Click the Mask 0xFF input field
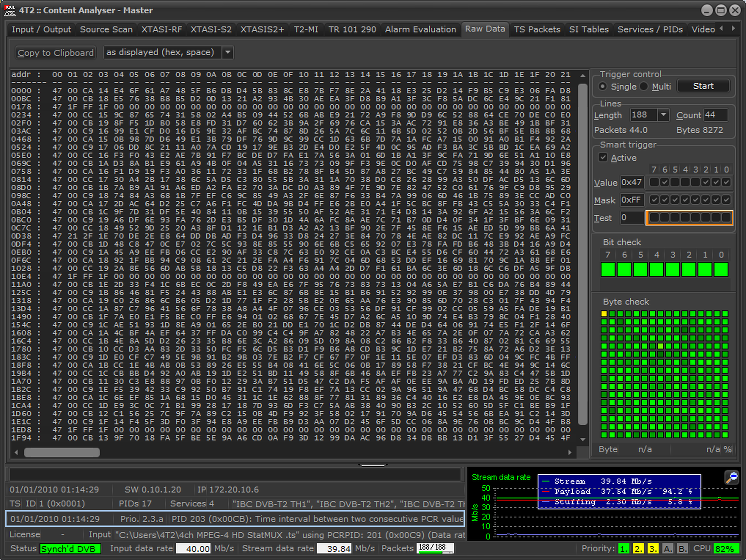The height and width of the screenshot is (560, 746). pos(632,200)
